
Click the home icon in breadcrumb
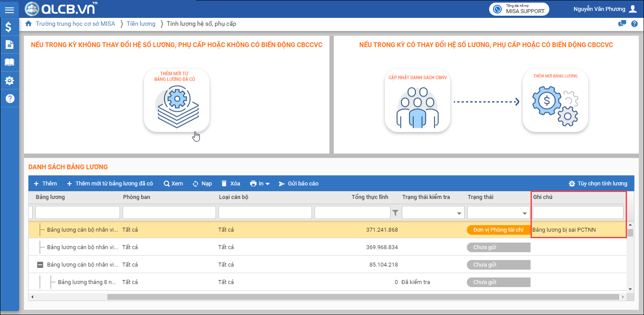pyautogui.click(x=29, y=24)
